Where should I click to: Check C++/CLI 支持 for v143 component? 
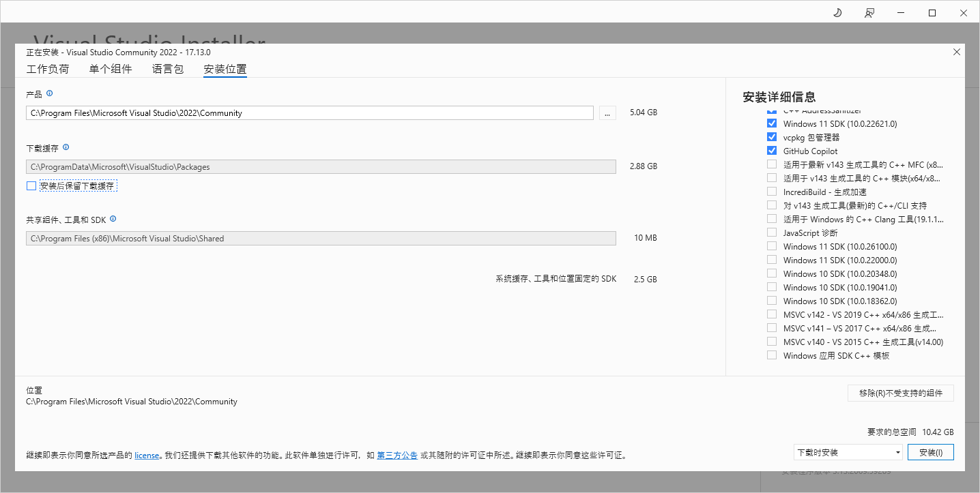(772, 205)
